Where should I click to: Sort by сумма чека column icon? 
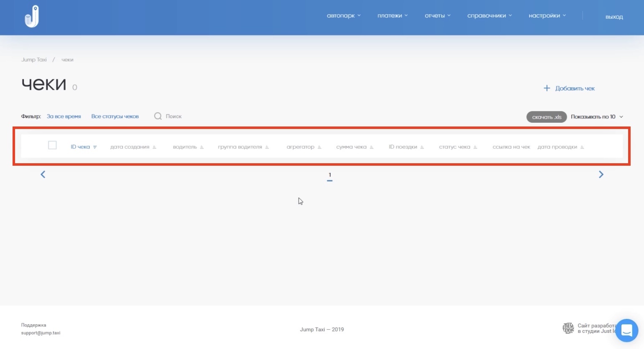[x=372, y=147]
